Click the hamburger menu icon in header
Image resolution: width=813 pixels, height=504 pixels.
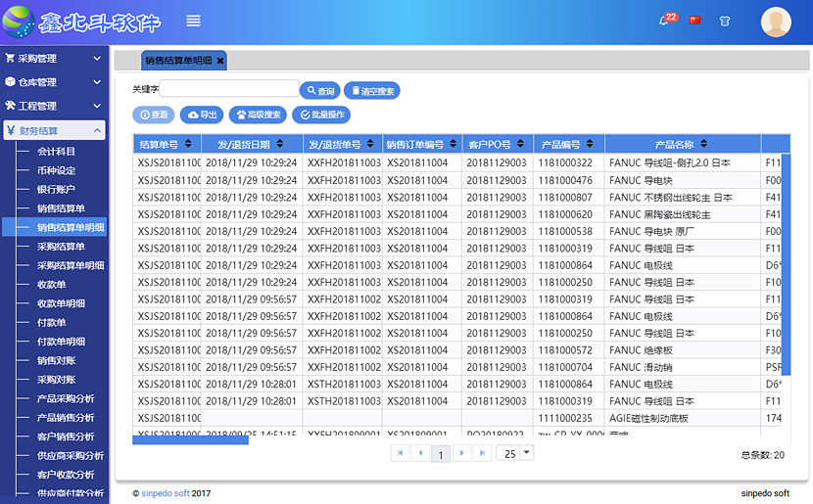[x=193, y=21]
